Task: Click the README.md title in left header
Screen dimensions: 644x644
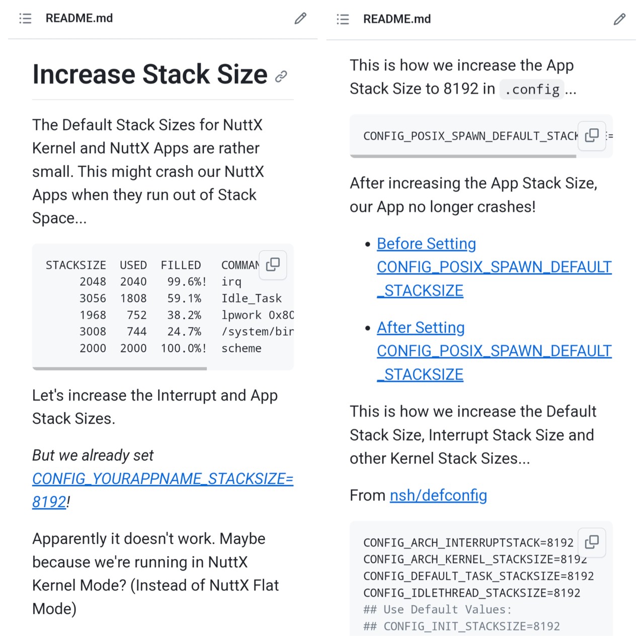Action: click(79, 19)
